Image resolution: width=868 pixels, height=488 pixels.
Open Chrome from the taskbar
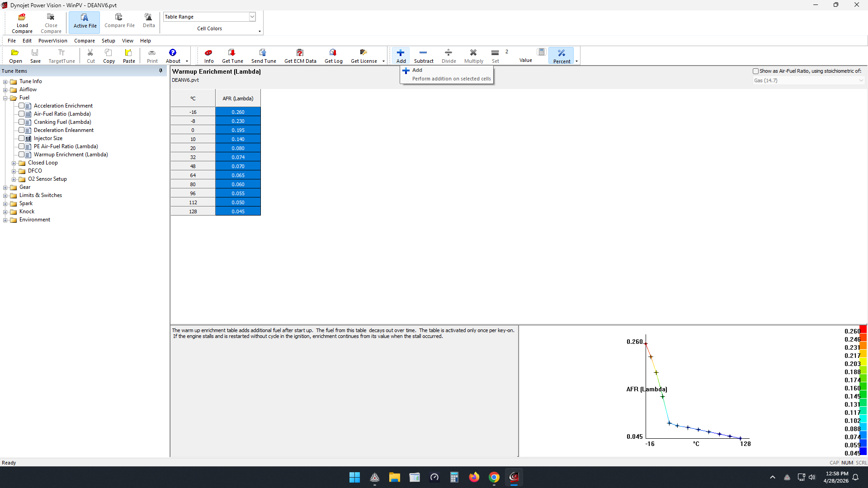(x=494, y=477)
